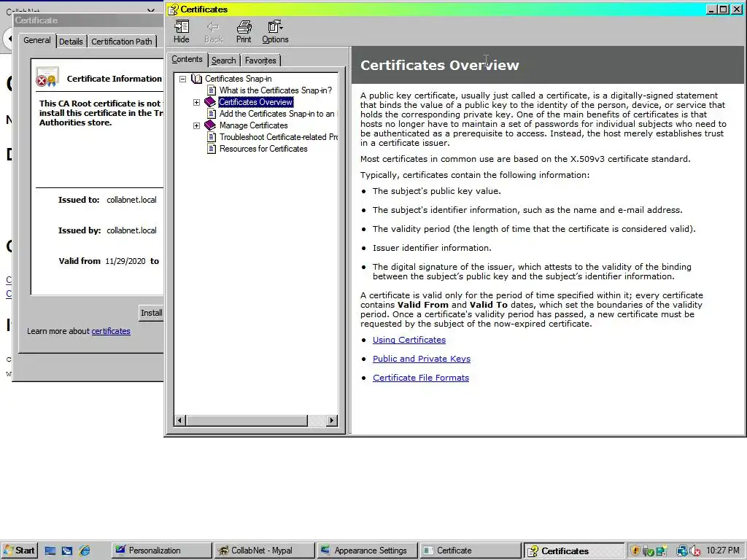This screenshot has width=747, height=560.
Task: Select Manage Certificates topic
Action: coord(253,125)
